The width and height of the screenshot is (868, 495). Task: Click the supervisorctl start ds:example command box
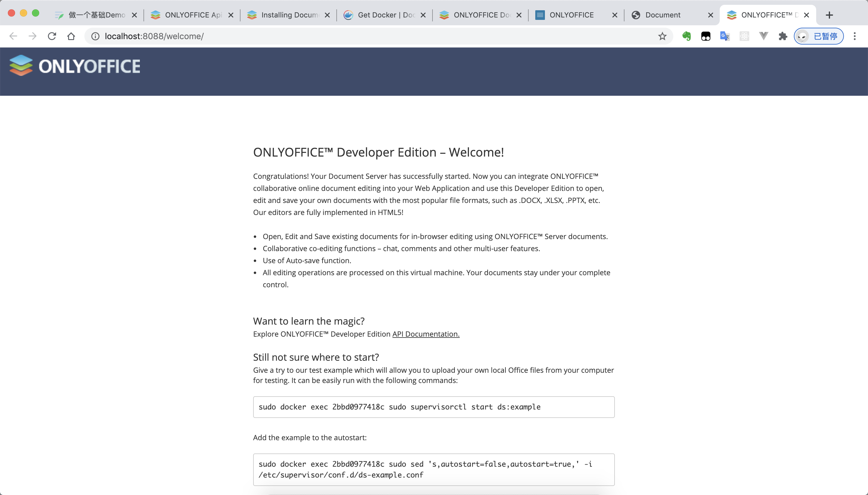pos(433,406)
